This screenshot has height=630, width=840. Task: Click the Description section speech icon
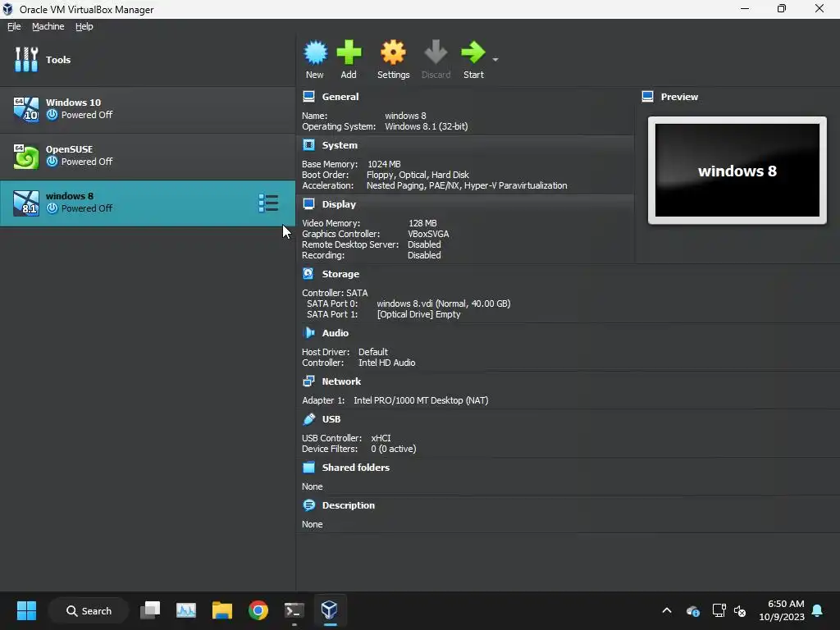pos(308,505)
